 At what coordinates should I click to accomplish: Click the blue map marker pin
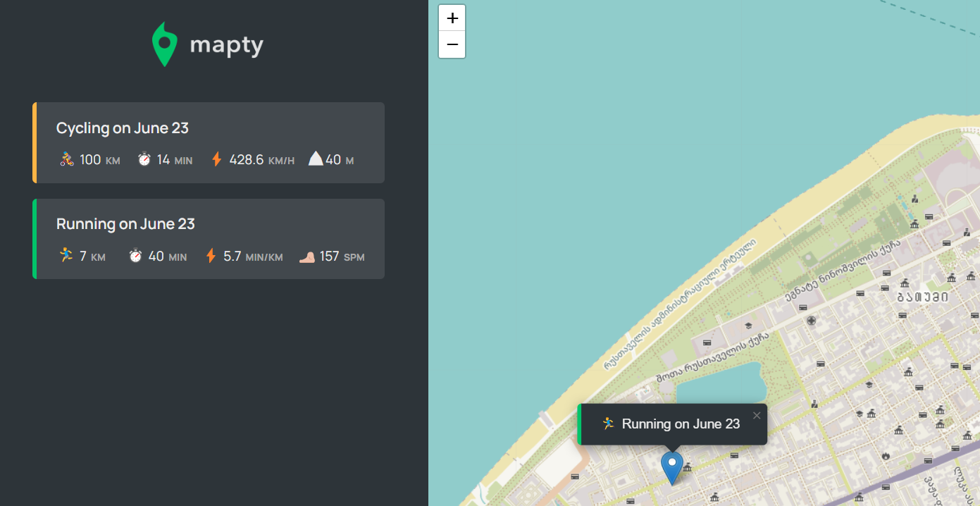[672, 468]
